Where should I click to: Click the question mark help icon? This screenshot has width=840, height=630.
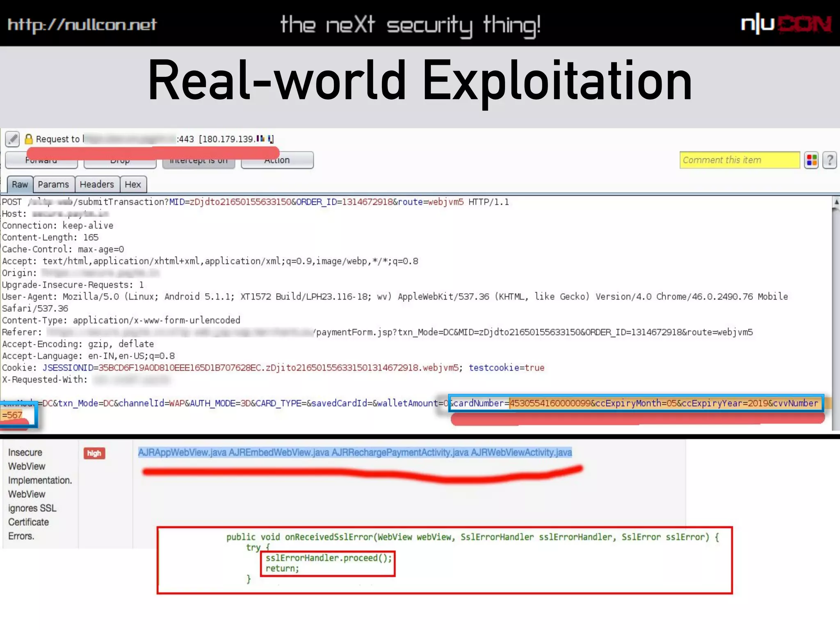tap(830, 160)
